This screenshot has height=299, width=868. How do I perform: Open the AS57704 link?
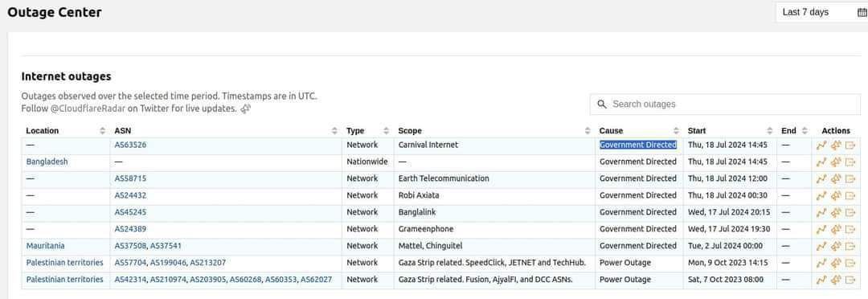click(x=130, y=263)
